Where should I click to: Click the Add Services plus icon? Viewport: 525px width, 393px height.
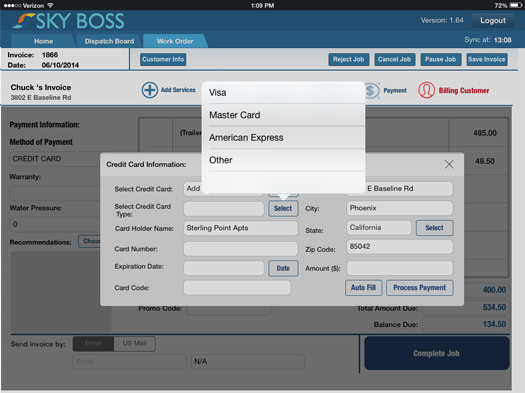(x=150, y=90)
